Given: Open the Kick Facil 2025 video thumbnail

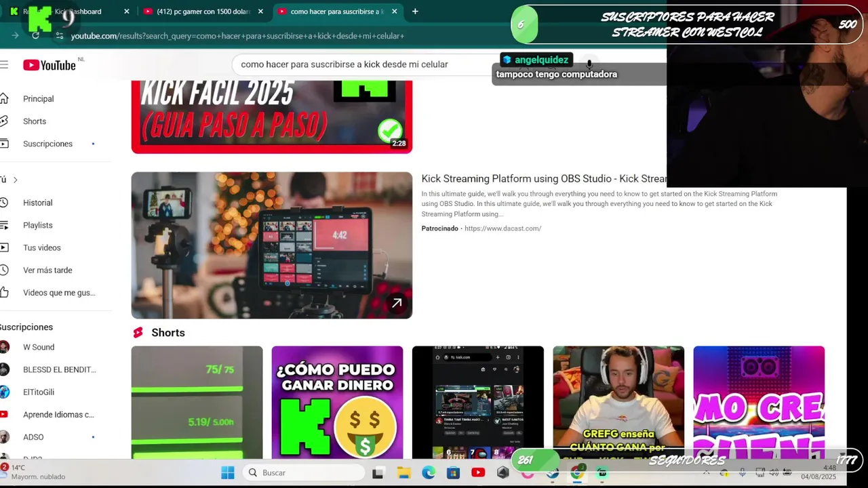Looking at the screenshot, I should pos(271,117).
